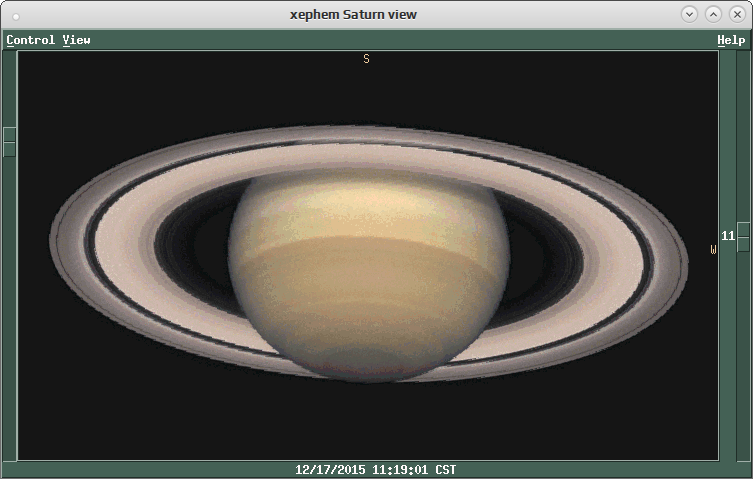Close the xephem Saturn view window
Image resolution: width=753 pixels, height=479 pixels.
[737, 14]
